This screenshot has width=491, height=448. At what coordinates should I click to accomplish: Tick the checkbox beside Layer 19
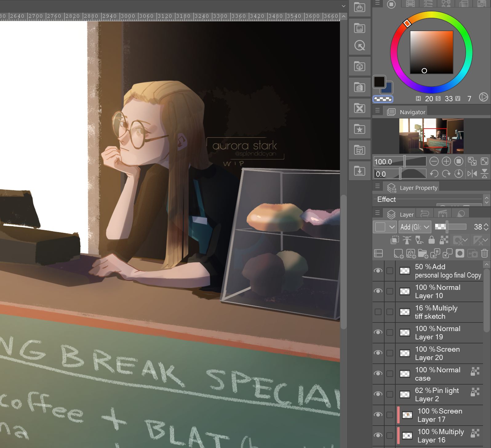coord(390,333)
